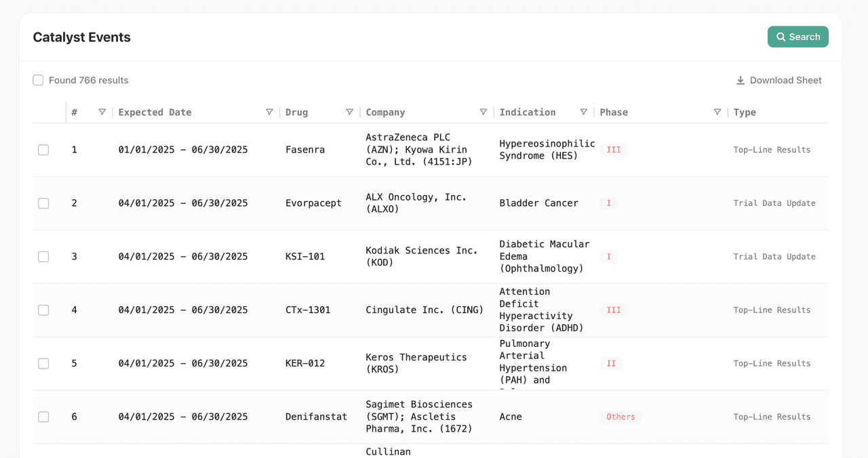Click the Search button
Screen dimensions: 868x458
click(x=797, y=37)
